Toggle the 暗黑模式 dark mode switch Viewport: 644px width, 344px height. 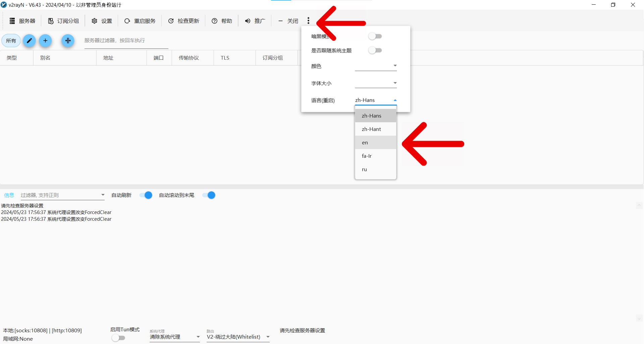point(375,36)
